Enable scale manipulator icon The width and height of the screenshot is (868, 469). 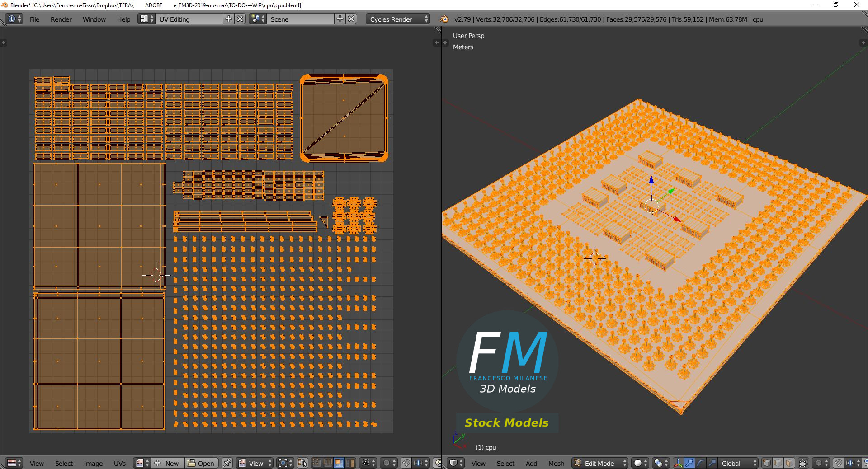pyautogui.click(x=712, y=463)
